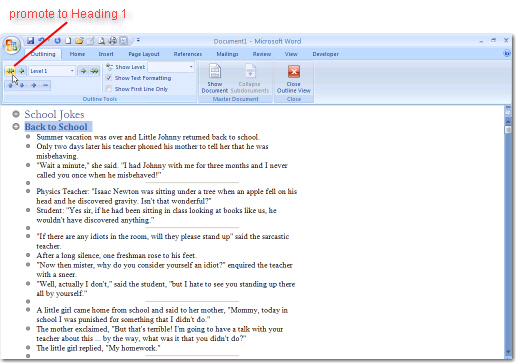The width and height of the screenshot is (516, 363).
Task: Redo action in Quick Access Toolbar
Action: (57, 41)
